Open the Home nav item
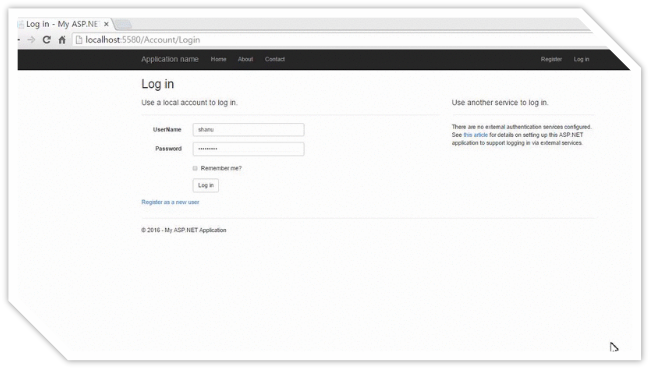Viewport: 650px width, 369px height. click(x=218, y=59)
